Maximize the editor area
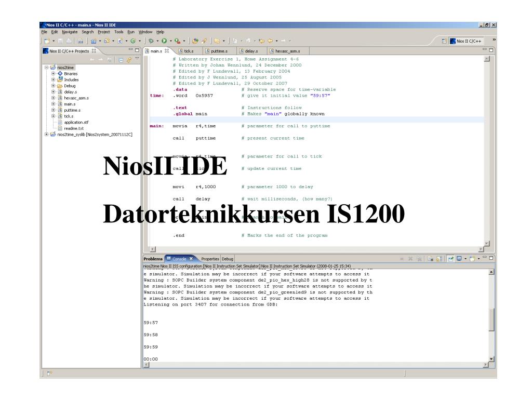This screenshot has height=399, width=532. (491, 50)
